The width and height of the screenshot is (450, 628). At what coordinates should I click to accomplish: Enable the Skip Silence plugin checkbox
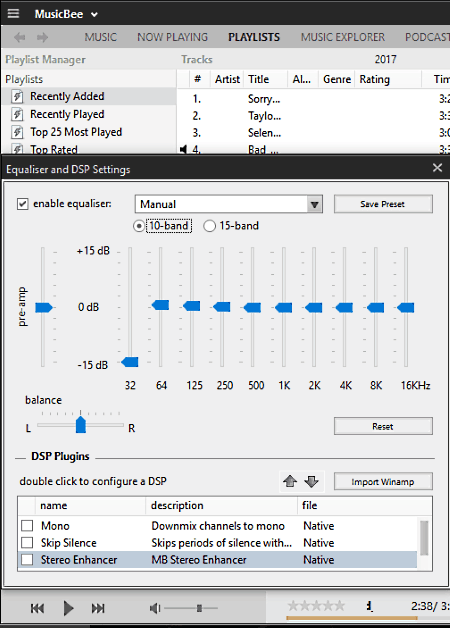27,543
